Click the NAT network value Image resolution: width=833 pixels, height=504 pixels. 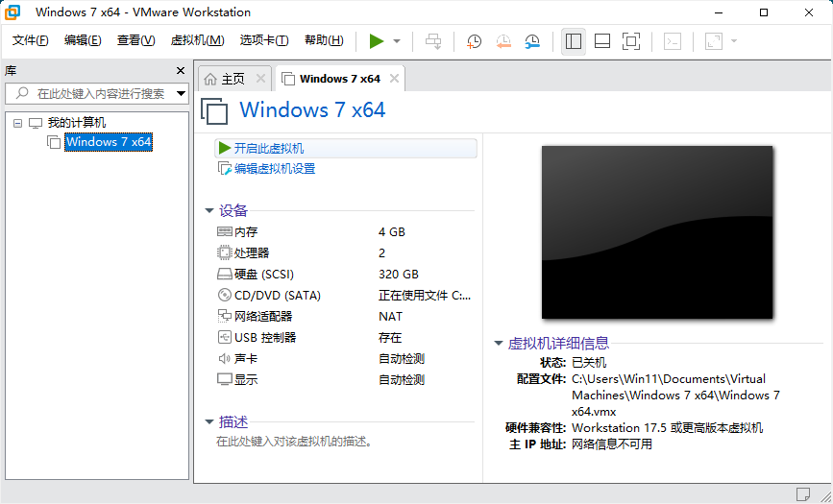390,317
